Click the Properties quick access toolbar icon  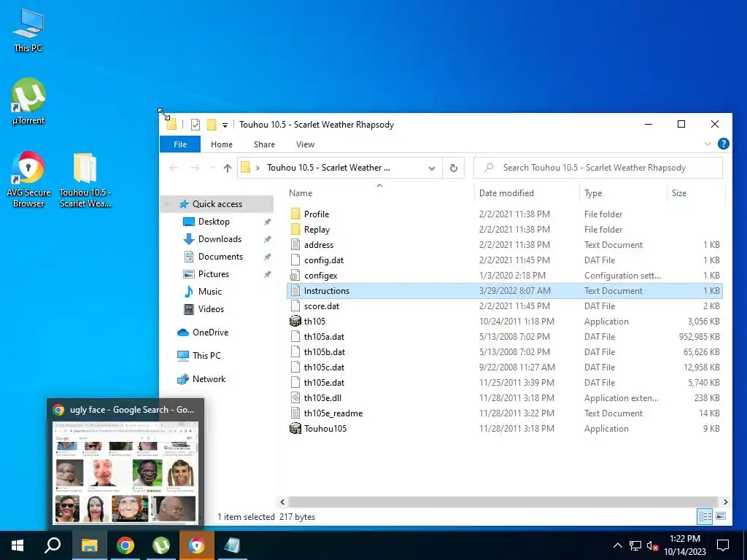[196, 125]
